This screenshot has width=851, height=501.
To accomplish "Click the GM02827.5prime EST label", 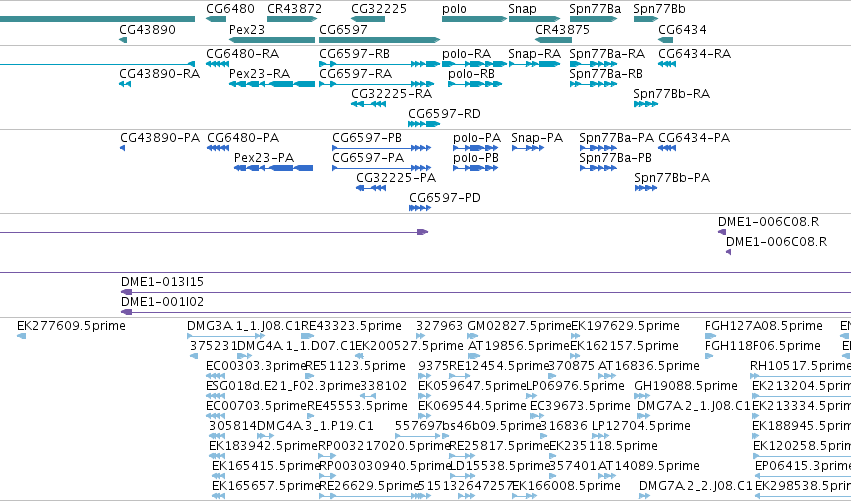I will coord(519,326).
